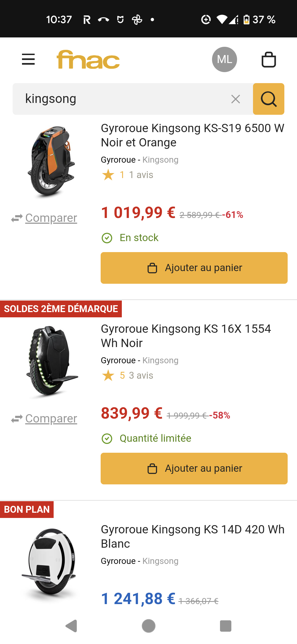Tap the yellow search magnifier button
This screenshot has width=297, height=644.
pos(268,99)
